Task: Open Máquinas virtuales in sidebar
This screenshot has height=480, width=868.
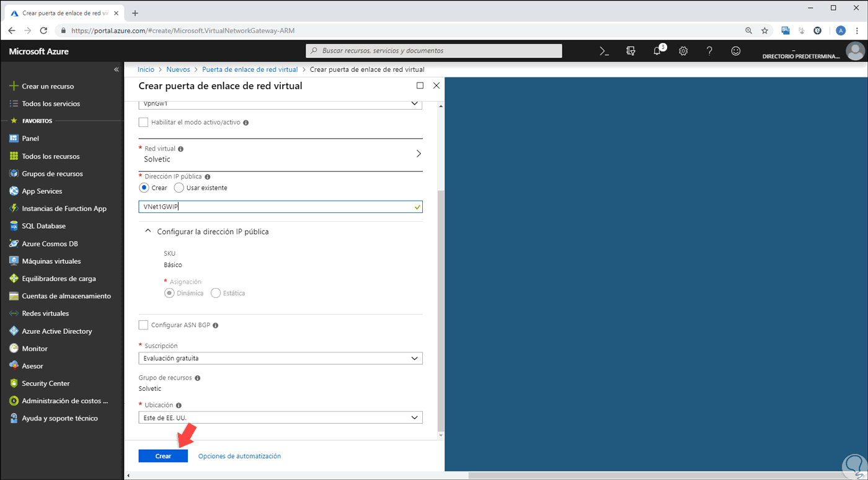Action: click(x=51, y=261)
